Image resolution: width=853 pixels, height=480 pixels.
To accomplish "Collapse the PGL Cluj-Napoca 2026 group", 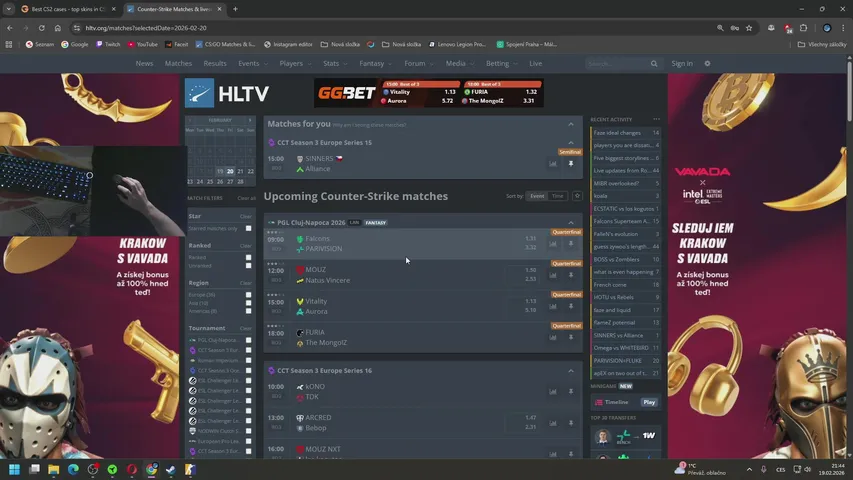I will (571, 223).
